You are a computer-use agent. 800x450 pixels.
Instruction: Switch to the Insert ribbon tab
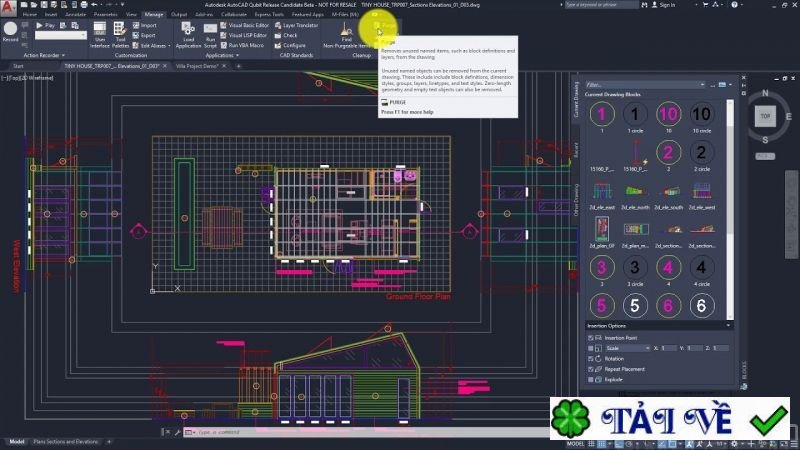click(51, 15)
